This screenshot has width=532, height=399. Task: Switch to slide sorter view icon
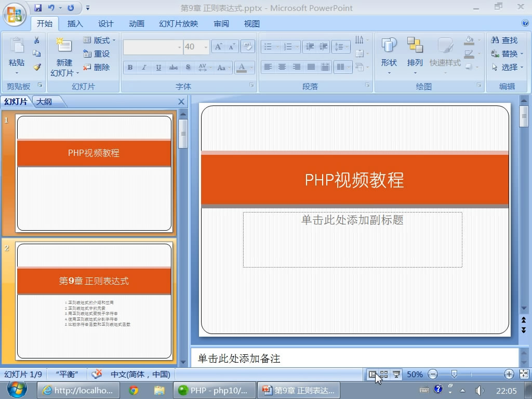384,374
